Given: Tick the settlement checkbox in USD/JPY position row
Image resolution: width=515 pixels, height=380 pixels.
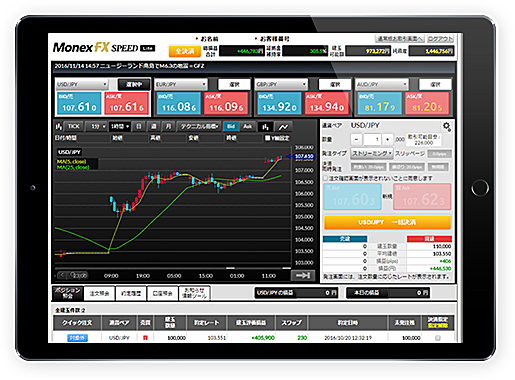Looking at the screenshot, I should pyautogui.click(x=438, y=338).
